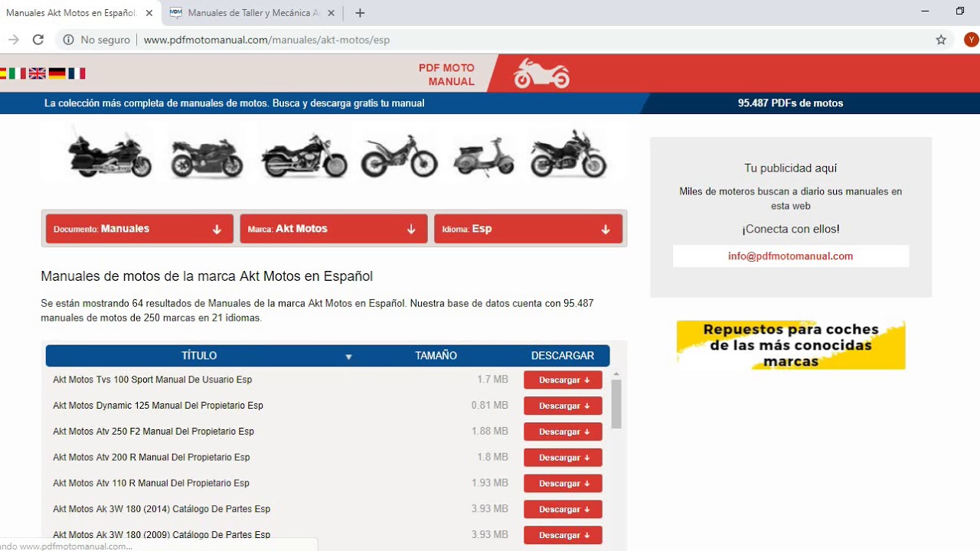Switch to the French flag language
The image size is (980, 551).
tap(77, 73)
